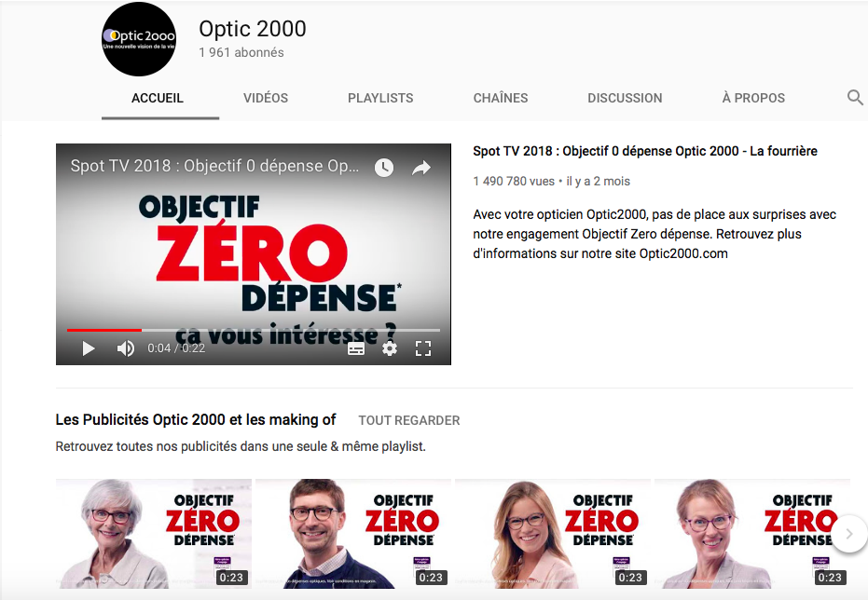Viewport: 868px width, 600px height.
Task: Open the À PROPOS tab
Action: tap(753, 98)
